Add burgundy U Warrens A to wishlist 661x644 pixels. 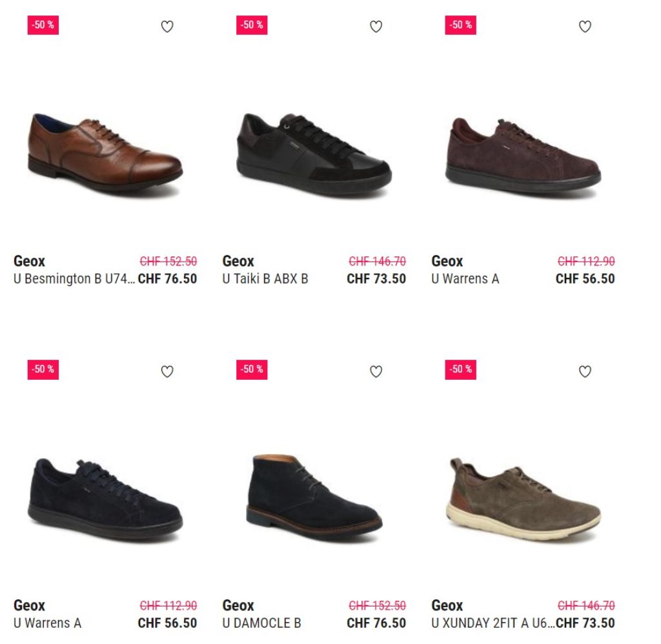585,26
